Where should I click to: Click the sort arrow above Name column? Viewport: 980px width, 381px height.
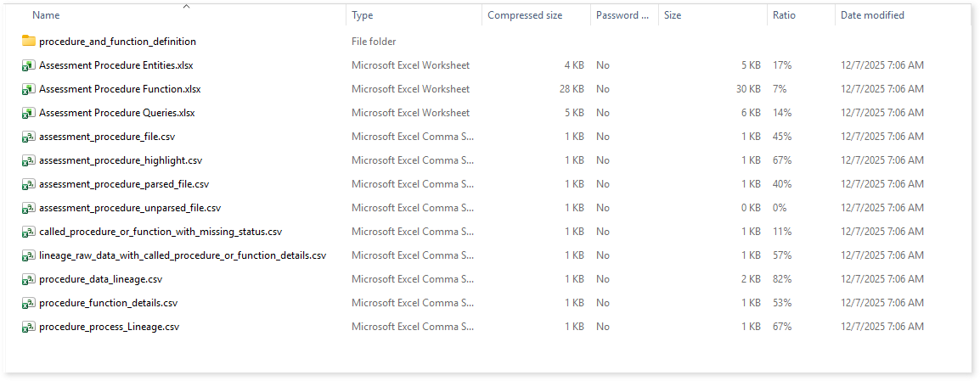[186, 6]
